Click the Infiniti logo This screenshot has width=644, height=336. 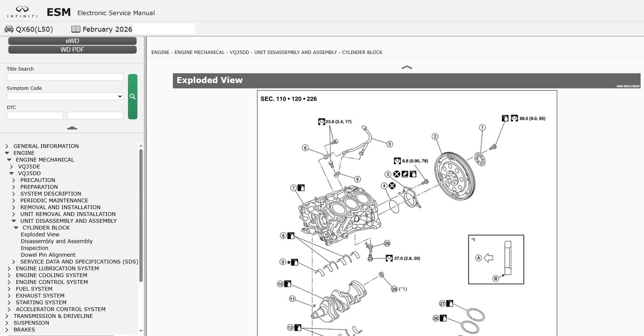point(22,12)
